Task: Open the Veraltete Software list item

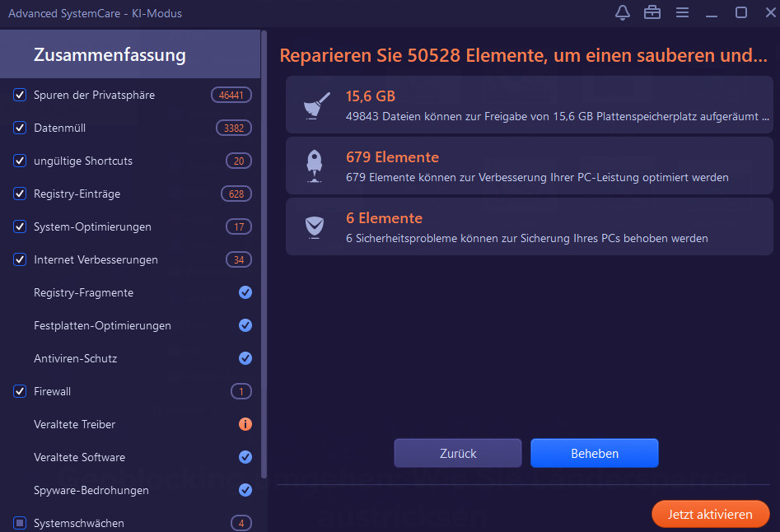Action: pyautogui.click(x=130, y=457)
